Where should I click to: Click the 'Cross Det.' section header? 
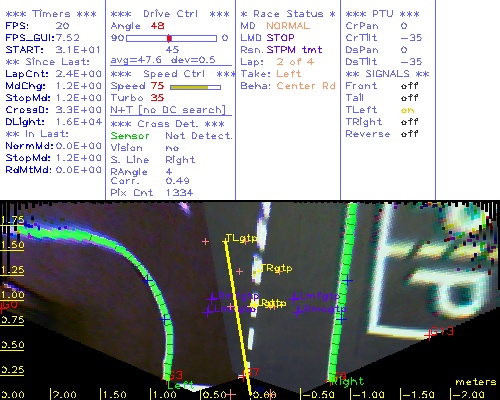click(168, 124)
